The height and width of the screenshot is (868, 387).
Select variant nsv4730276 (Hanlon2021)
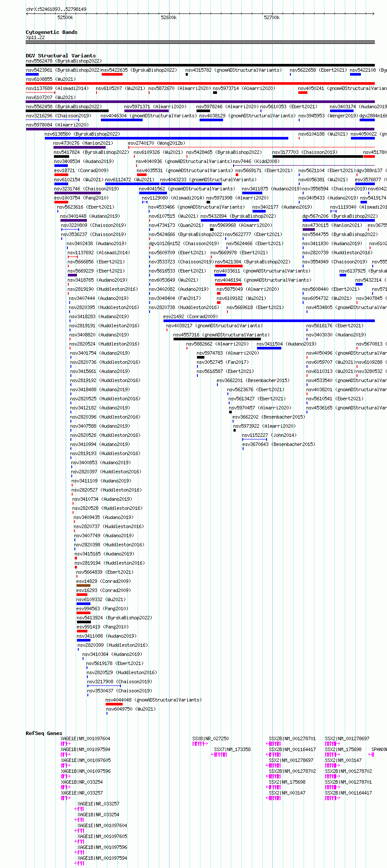83,143
